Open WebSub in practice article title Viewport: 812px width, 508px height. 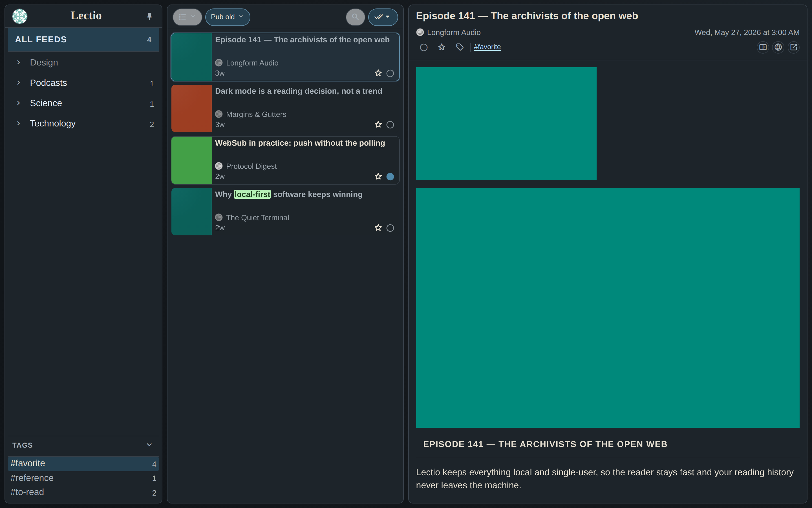click(x=300, y=143)
